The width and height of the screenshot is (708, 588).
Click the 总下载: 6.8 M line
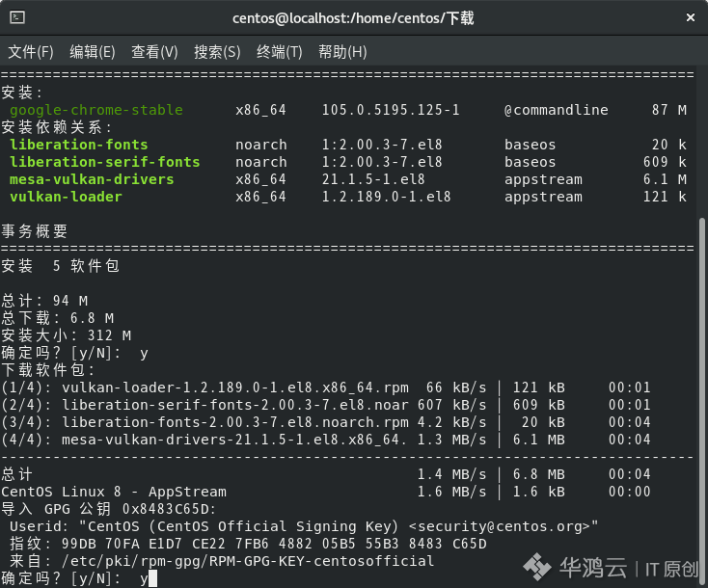click(x=57, y=318)
